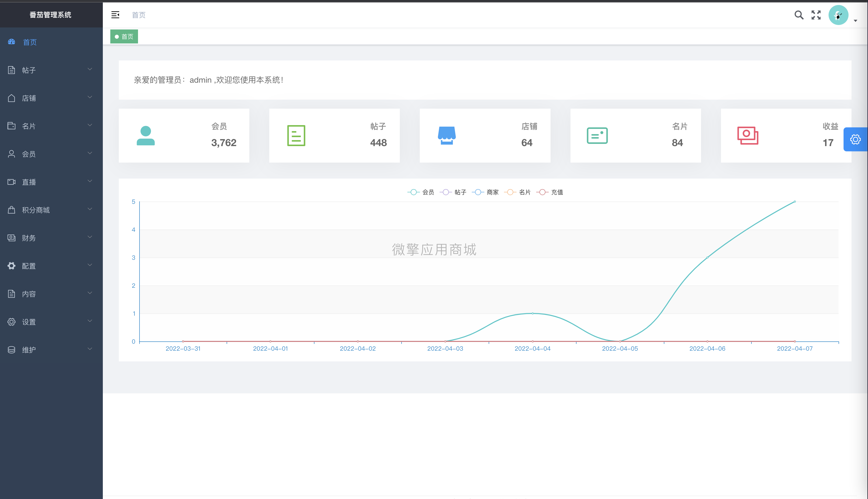
Task: Click the green document icon in 帖子 card
Action: (x=296, y=136)
